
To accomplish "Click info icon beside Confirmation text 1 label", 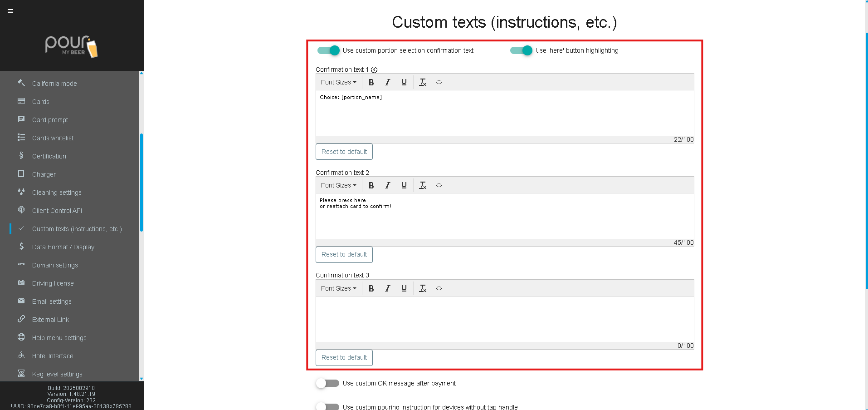I will (374, 70).
